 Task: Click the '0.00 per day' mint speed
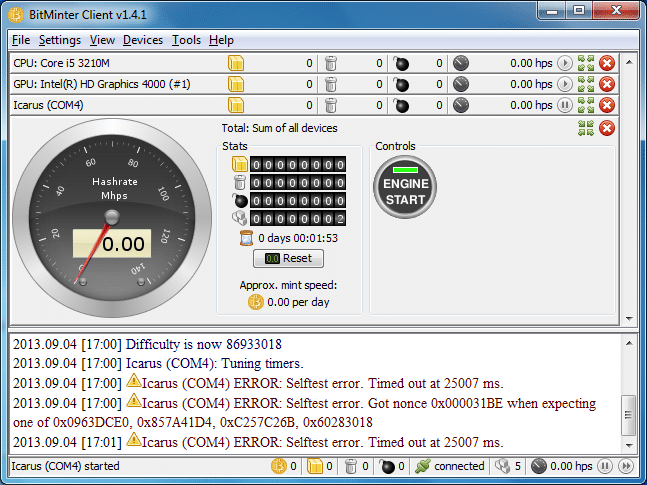(x=298, y=302)
